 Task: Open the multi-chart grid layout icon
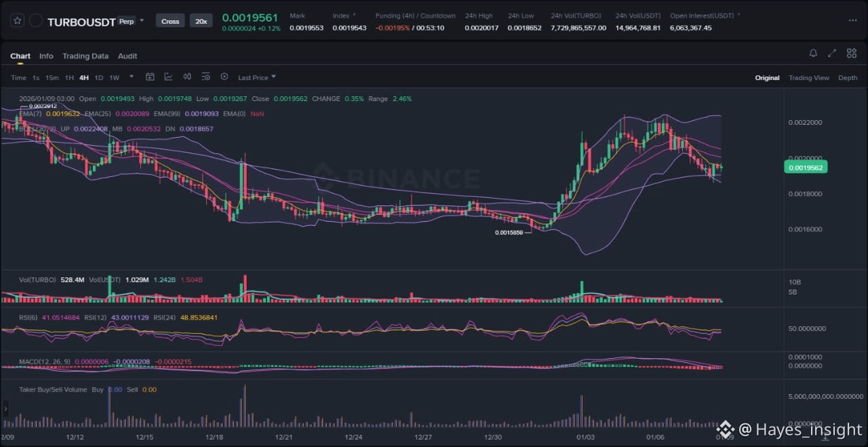tap(851, 54)
